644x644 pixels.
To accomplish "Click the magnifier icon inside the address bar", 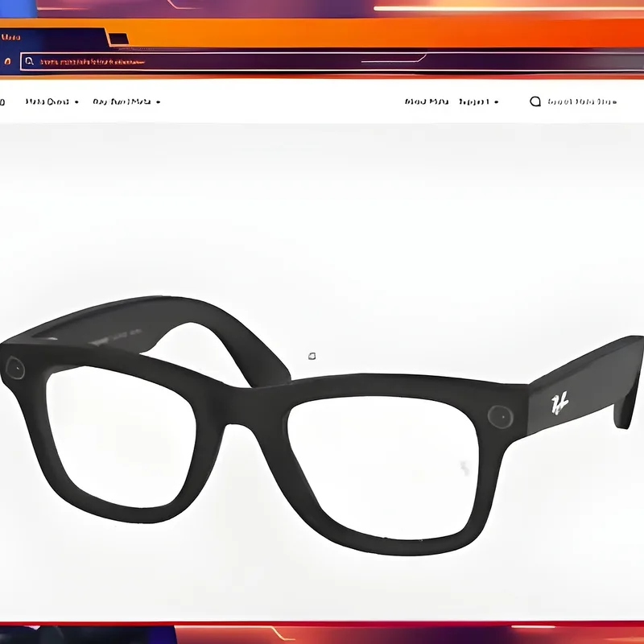I will (29, 62).
